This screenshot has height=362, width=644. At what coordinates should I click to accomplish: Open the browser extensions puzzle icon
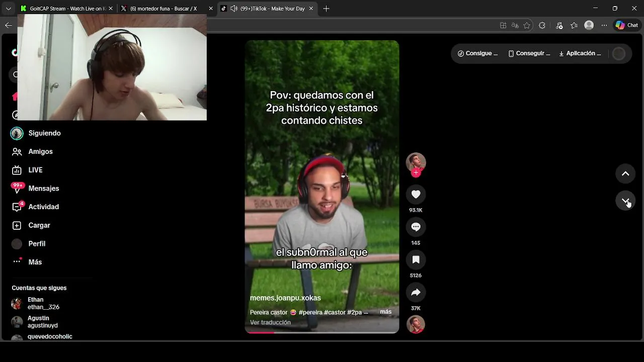[542, 25]
